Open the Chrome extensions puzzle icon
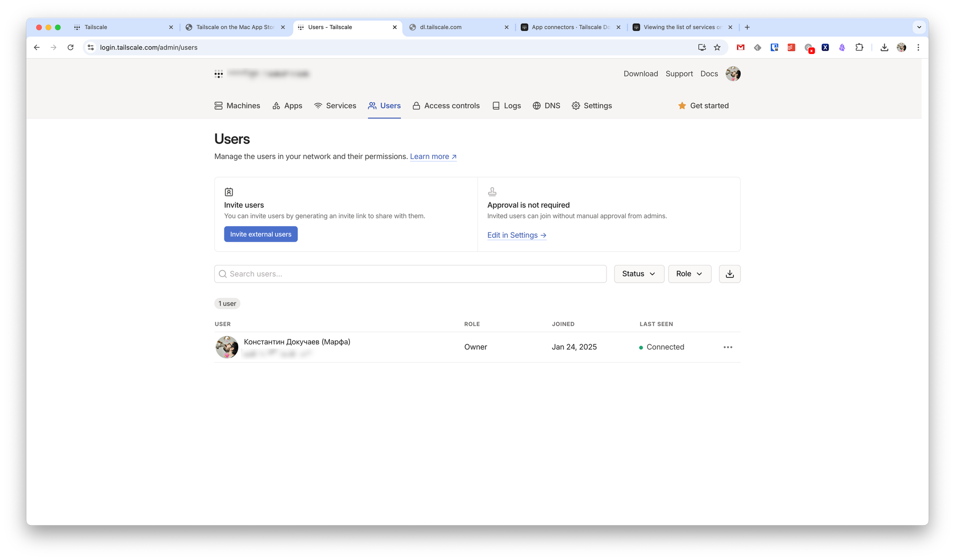 click(859, 47)
